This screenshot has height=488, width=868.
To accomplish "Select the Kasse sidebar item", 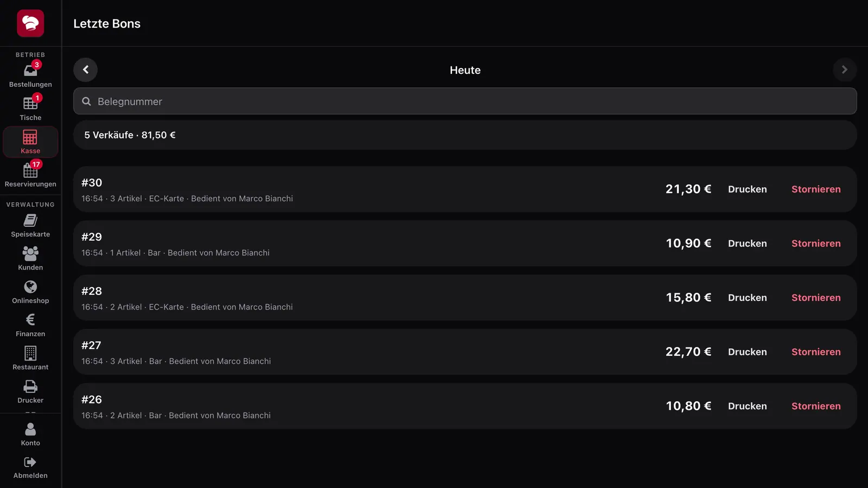I will pyautogui.click(x=30, y=142).
